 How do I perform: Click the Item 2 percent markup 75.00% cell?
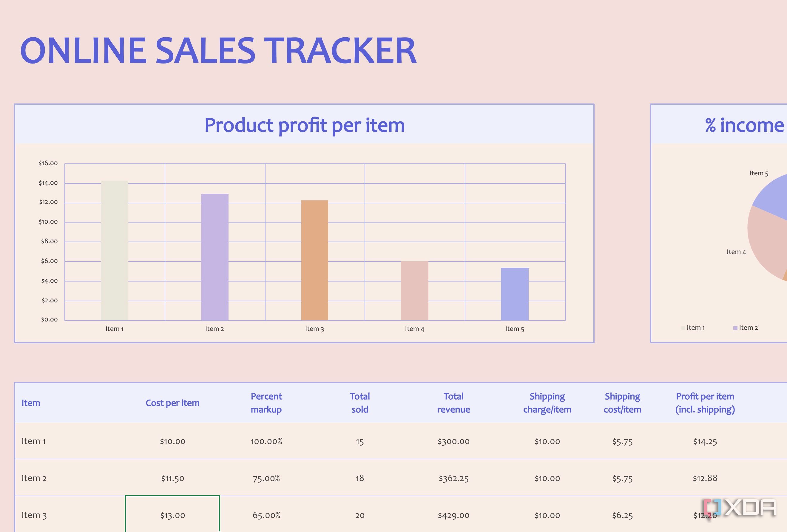coord(266,478)
